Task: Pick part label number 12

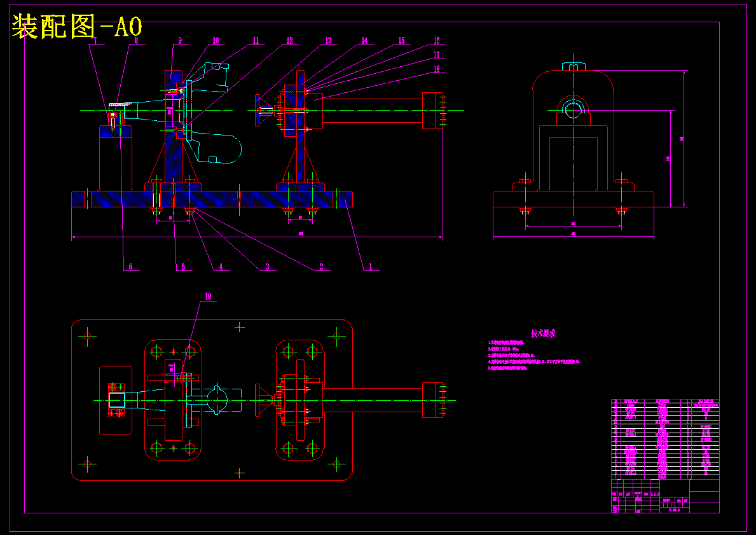Action: click(x=289, y=41)
